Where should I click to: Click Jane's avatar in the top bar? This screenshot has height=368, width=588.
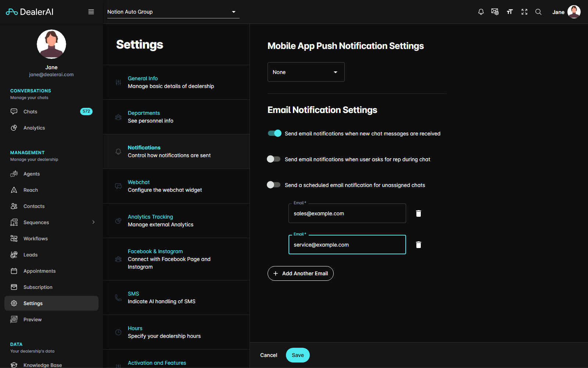pos(574,12)
